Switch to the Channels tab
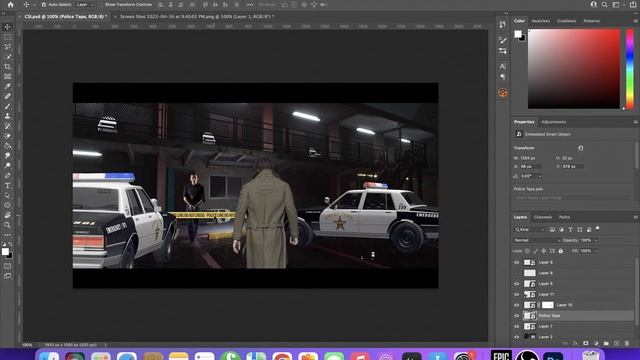 pos(543,217)
